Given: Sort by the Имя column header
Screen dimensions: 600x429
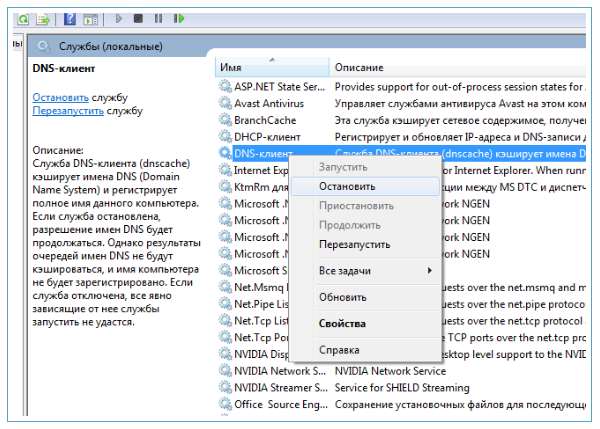Looking at the screenshot, I should point(272,67).
